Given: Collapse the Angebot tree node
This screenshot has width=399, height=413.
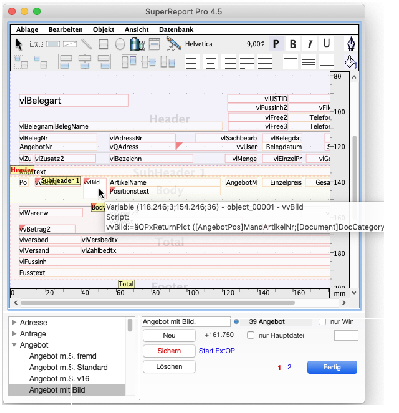Looking at the screenshot, I should [14, 345].
